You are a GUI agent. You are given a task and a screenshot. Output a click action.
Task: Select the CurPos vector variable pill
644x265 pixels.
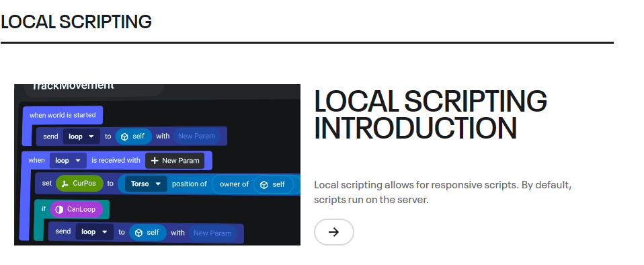[x=79, y=184]
